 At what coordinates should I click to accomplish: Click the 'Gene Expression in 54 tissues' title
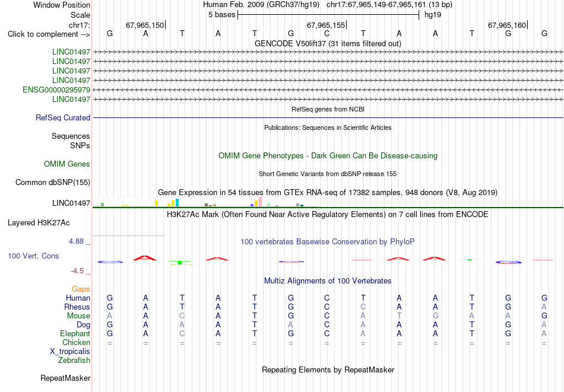click(x=328, y=193)
